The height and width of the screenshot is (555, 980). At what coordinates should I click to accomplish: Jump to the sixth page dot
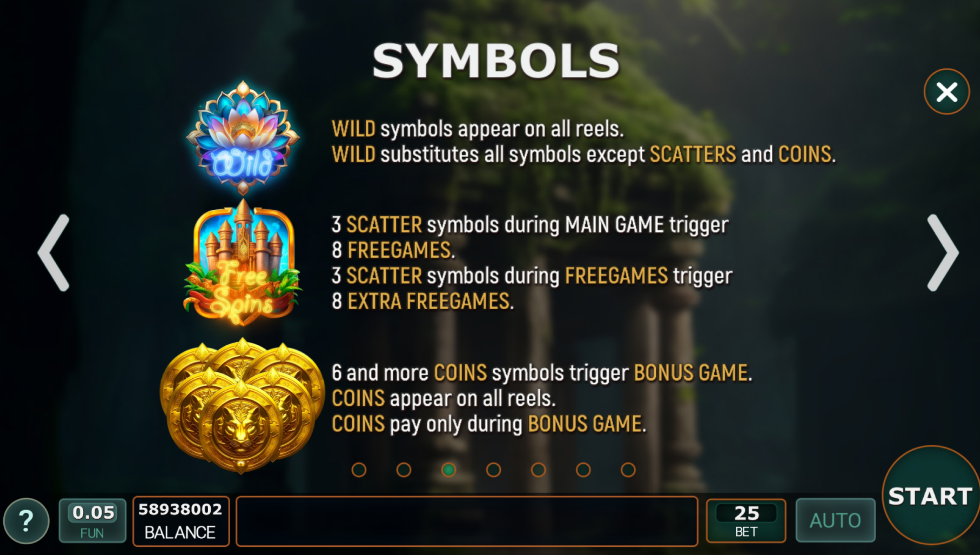pos(583,470)
